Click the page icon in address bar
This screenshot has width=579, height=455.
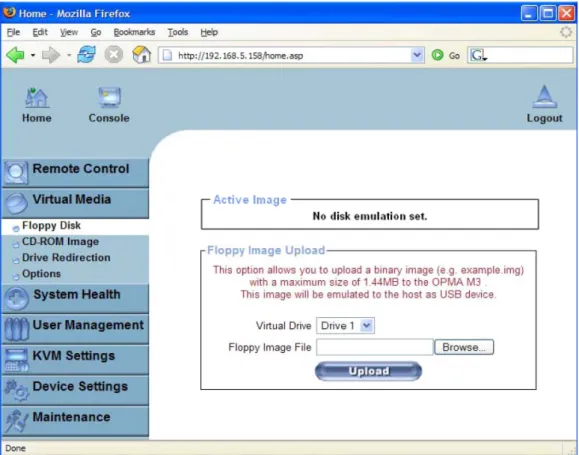click(x=167, y=55)
